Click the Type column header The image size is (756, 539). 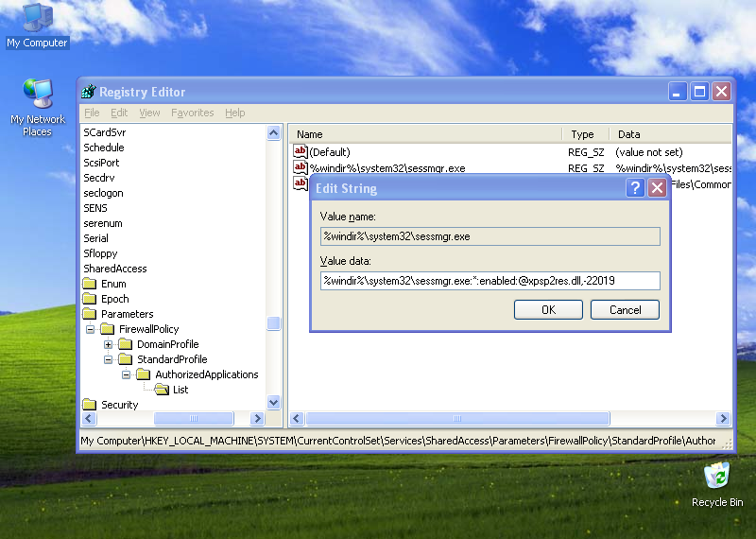(586, 134)
